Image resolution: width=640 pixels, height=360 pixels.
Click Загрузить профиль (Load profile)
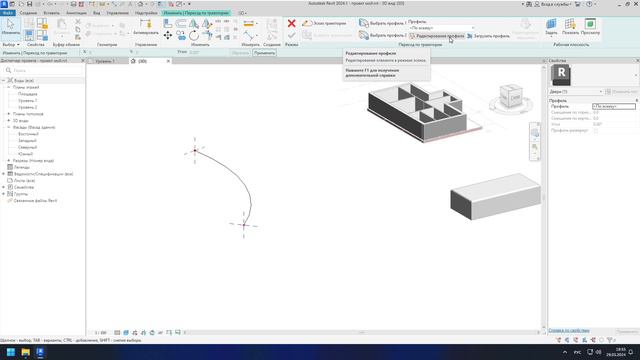click(489, 36)
